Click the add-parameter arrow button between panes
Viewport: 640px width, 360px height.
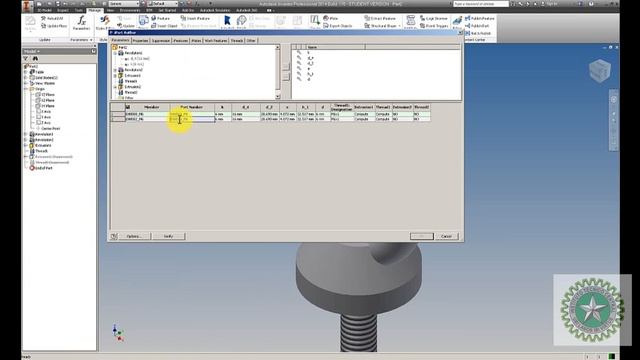pyautogui.click(x=286, y=67)
